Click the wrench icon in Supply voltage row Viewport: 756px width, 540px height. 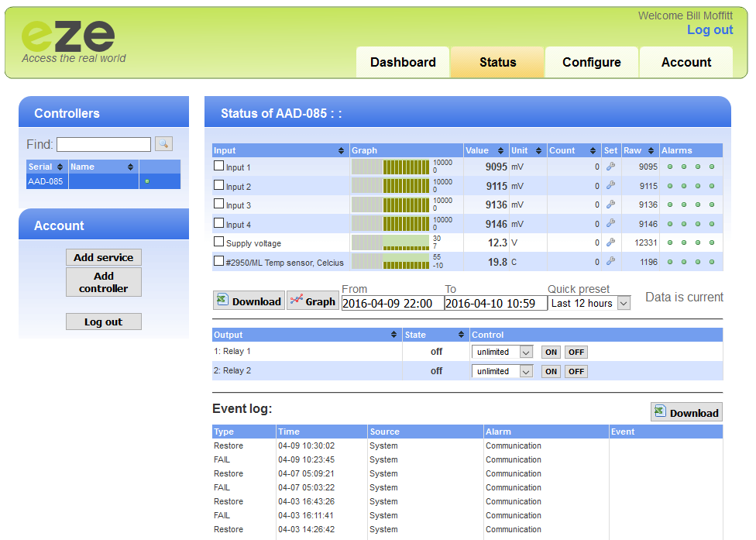click(x=610, y=242)
